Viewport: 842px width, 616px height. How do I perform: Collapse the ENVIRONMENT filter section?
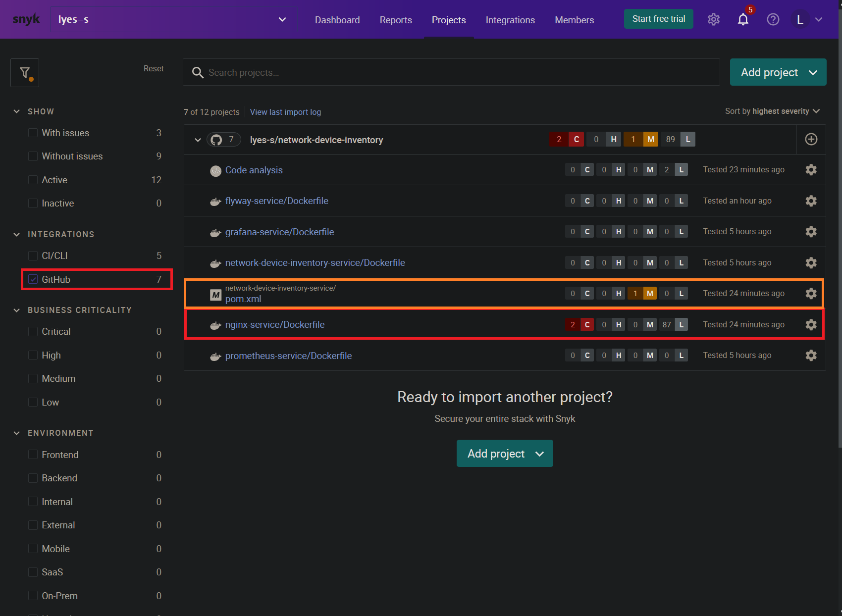[17, 433]
